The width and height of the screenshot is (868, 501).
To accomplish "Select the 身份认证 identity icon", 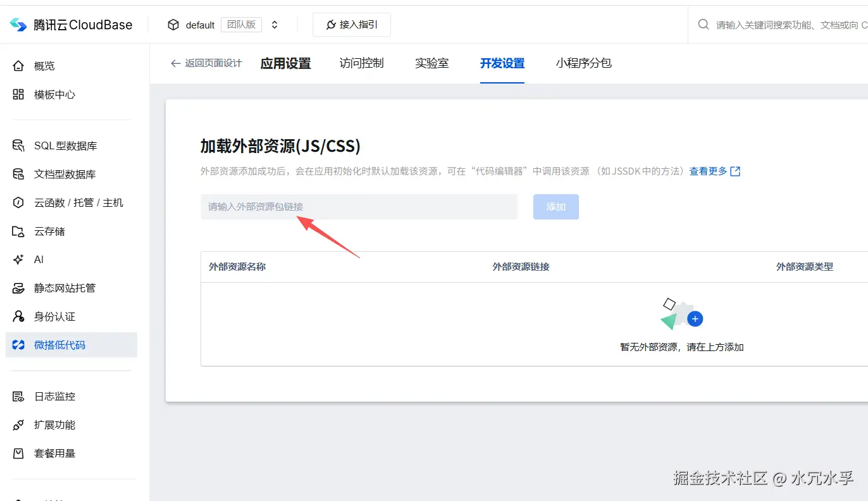I will click(17, 316).
